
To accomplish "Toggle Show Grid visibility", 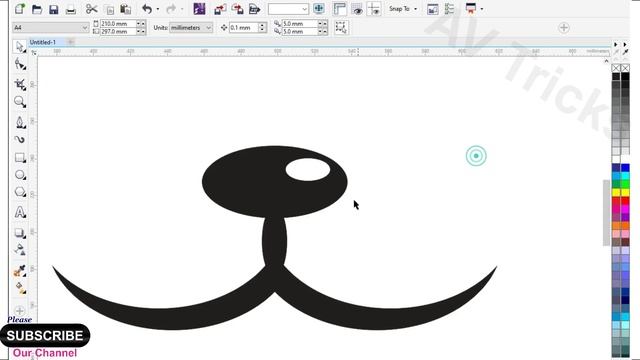I will tap(357, 9).
